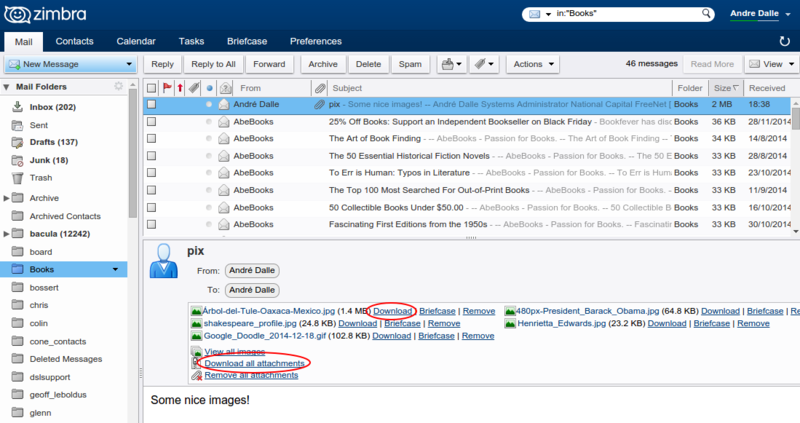Download Árbol-del-Tule-Oaxaca-Mexico.jpg
The width and height of the screenshot is (800, 423).
coord(392,311)
